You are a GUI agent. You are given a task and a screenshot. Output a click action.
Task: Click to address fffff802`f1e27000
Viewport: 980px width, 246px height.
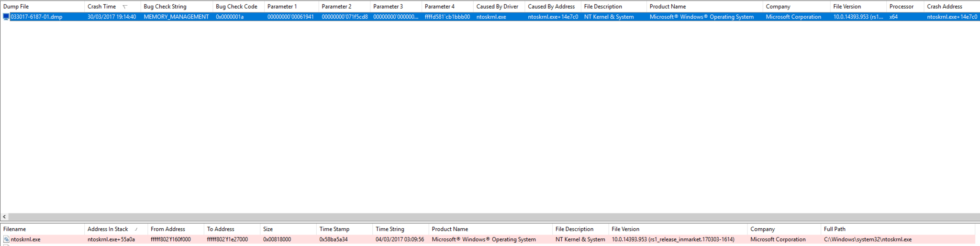point(227,239)
